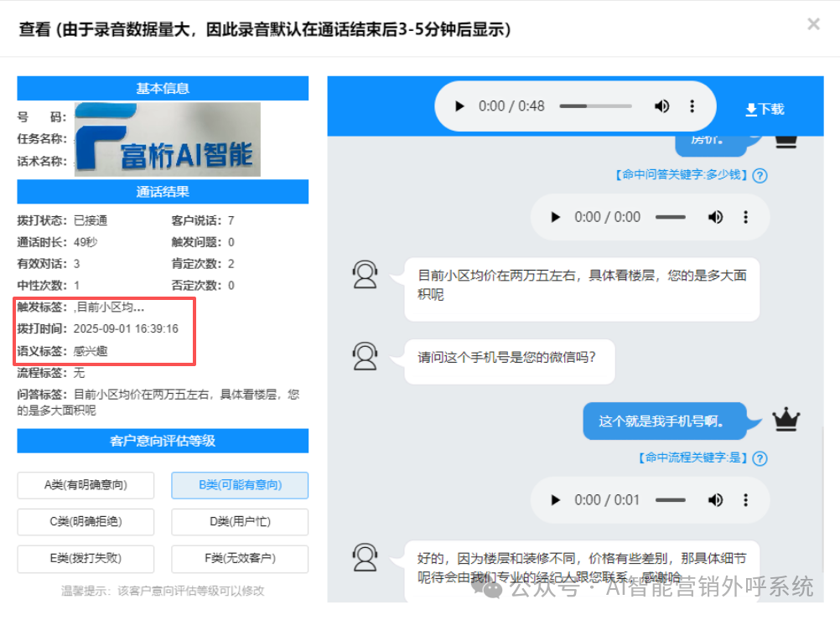
Task: Click the 客户说话 value 7
Action: click(231, 220)
